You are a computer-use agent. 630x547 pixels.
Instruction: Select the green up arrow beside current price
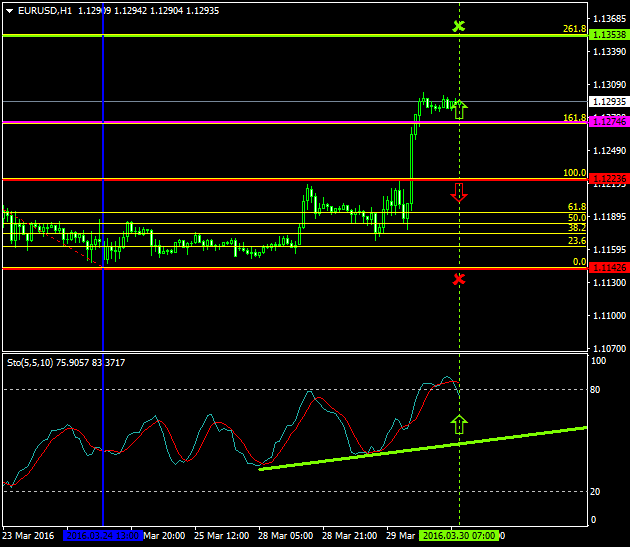pyautogui.click(x=459, y=109)
